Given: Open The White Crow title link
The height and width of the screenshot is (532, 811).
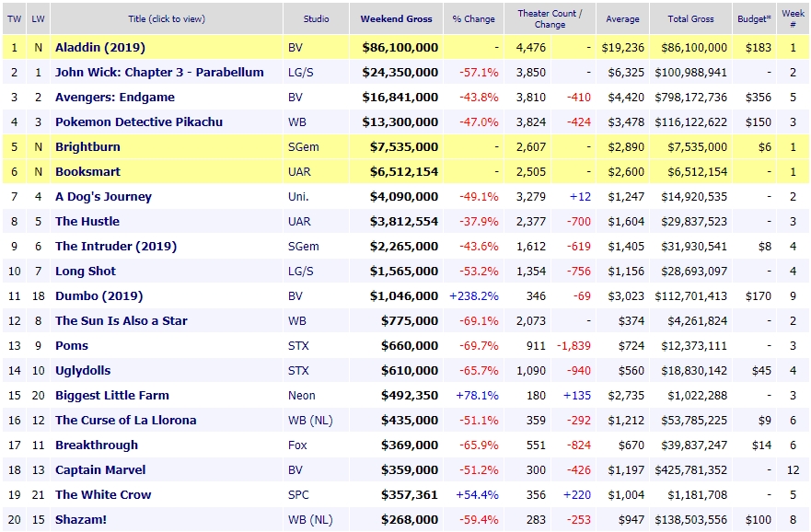Looking at the screenshot, I should coord(103,495).
